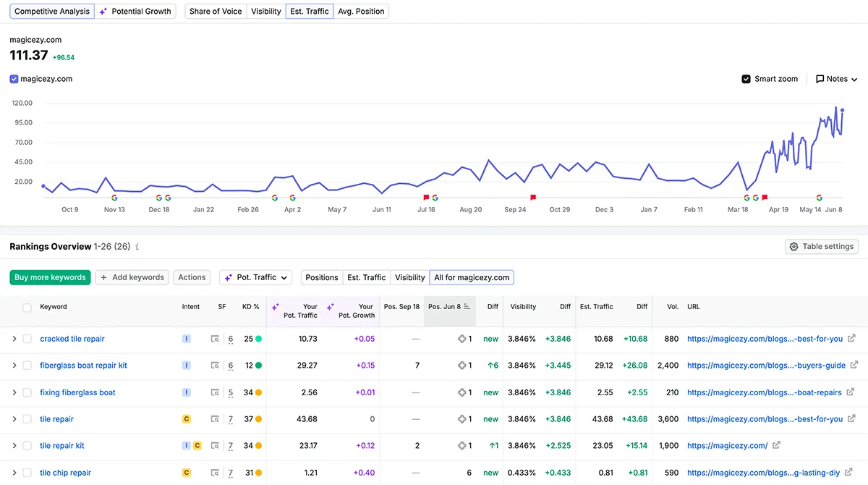Open cracked tile repair keyword link
Screen dimensions: 868x485
72,339
